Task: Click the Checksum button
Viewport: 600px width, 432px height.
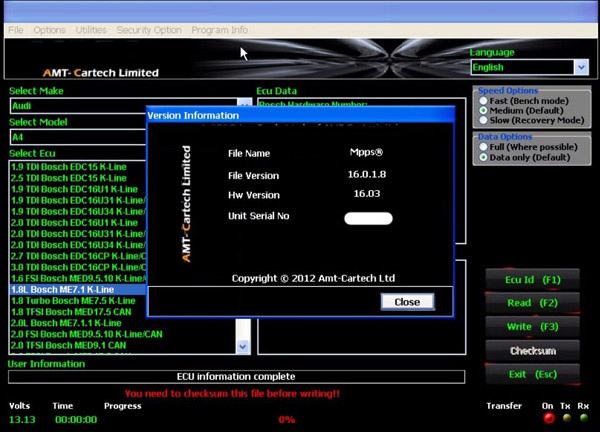Action: coord(532,352)
